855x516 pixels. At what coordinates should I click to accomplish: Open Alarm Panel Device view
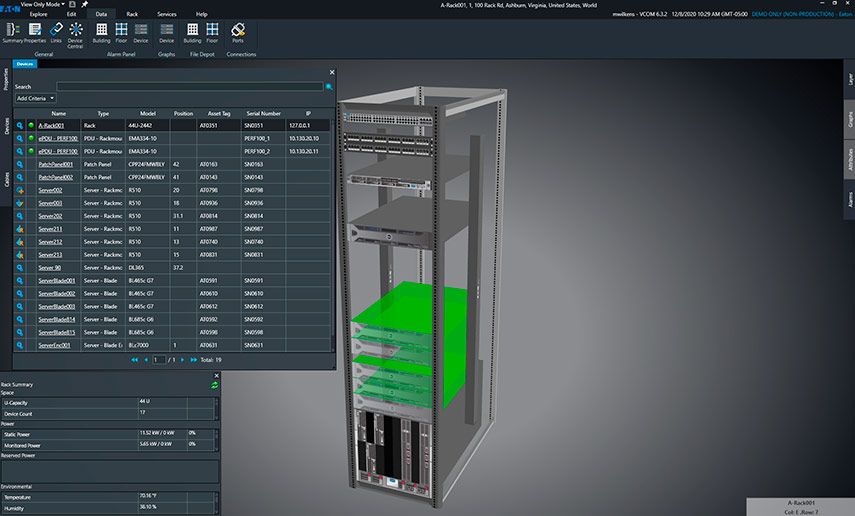tap(141, 33)
